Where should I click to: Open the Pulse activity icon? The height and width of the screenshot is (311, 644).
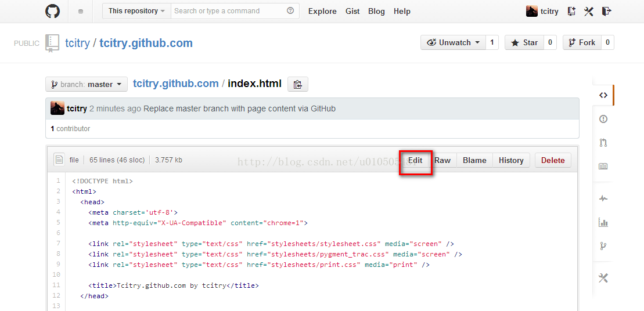[603, 198]
